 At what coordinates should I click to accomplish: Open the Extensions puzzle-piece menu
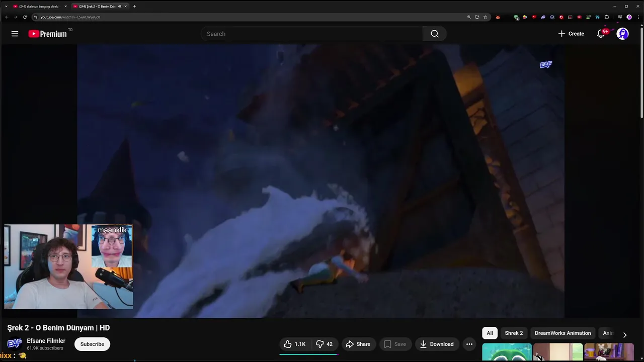pyautogui.click(x=606, y=17)
